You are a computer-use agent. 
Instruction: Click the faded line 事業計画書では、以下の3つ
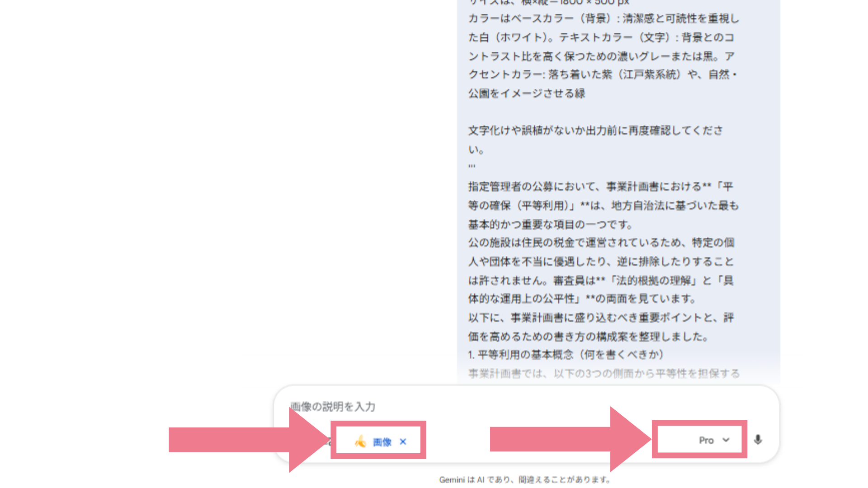click(x=604, y=374)
